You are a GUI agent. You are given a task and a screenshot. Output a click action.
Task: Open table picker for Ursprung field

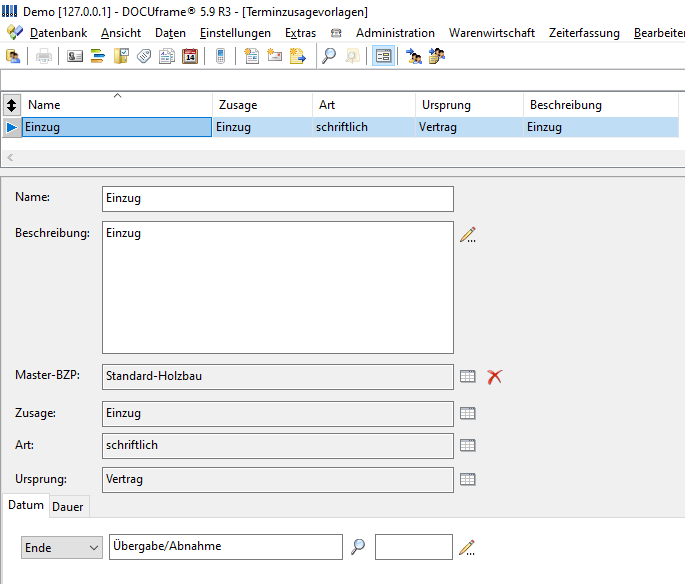click(467, 479)
